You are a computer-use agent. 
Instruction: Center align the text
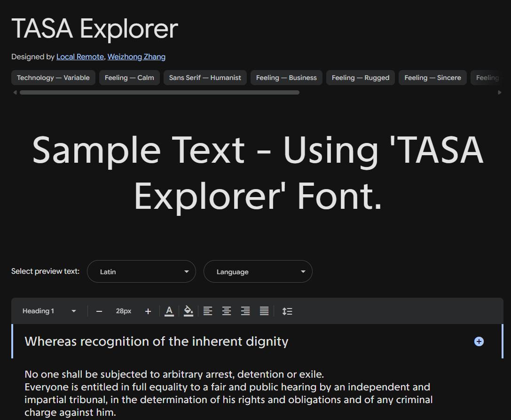(227, 311)
